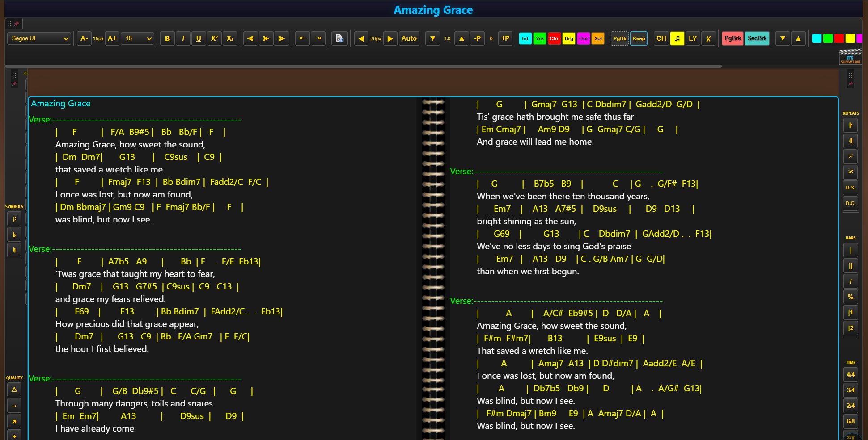Select the Vrs section marker
Screen dimensions: 868x440
pyautogui.click(x=539, y=38)
